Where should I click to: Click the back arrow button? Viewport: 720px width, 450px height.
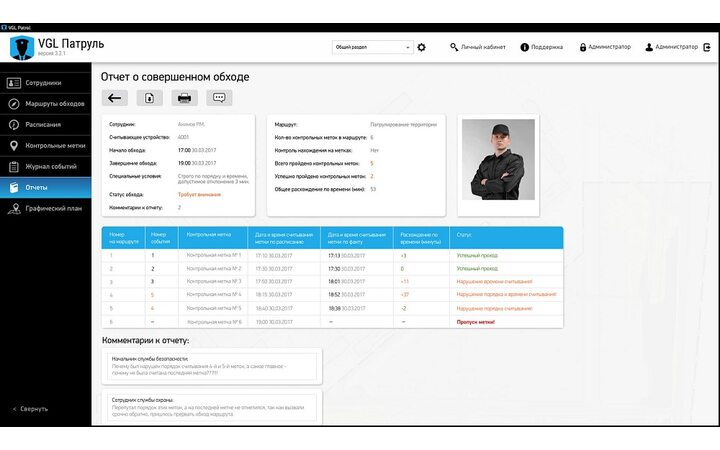[115, 98]
